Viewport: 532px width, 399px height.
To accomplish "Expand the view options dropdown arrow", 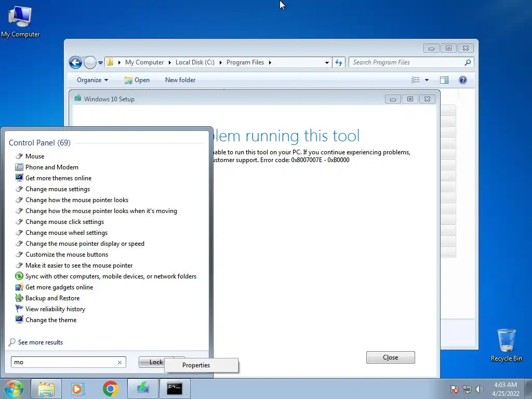I will point(427,80).
